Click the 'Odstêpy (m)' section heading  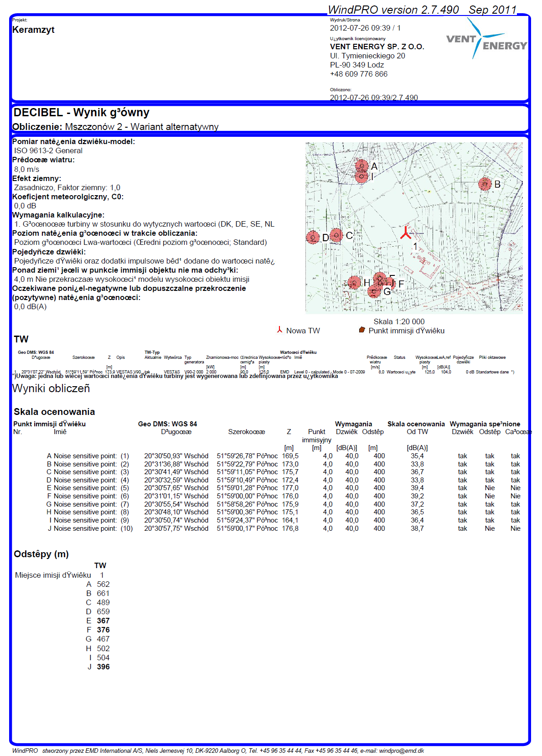[41, 554]
